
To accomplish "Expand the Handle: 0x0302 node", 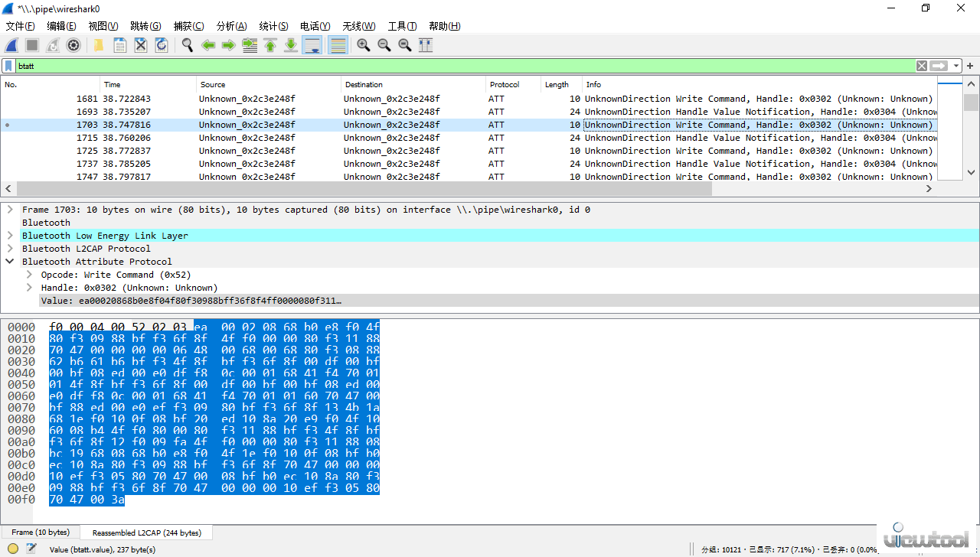I will 29,288.
